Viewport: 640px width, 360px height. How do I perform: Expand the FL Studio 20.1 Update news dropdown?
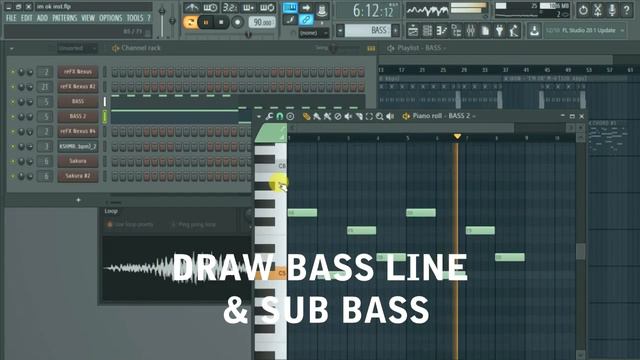tap(622, 31)
